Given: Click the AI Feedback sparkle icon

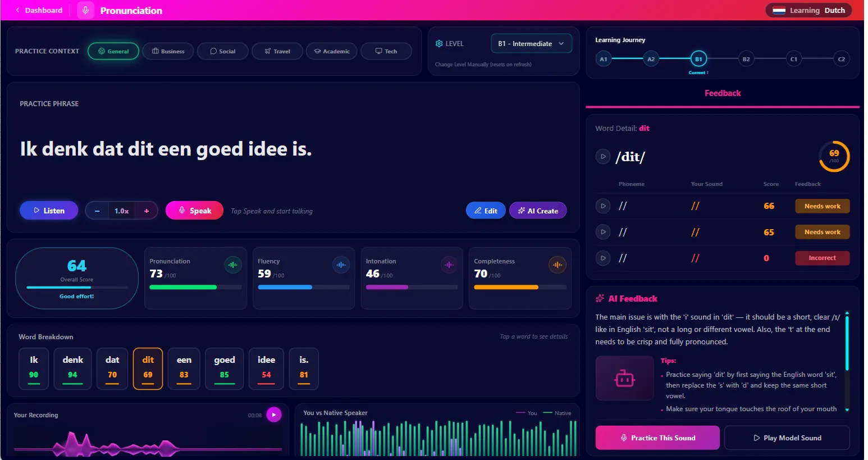Looking at the screenshot, I should (600, 299).
